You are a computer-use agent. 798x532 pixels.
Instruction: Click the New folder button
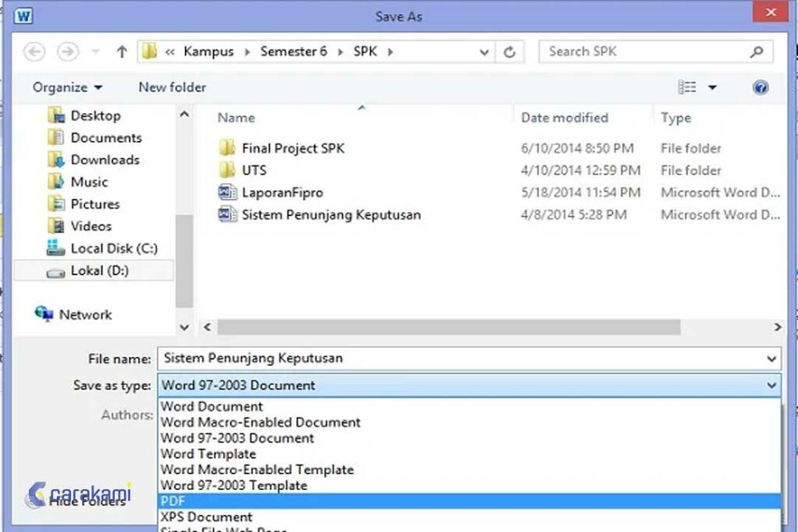pyautogui.click(x=171, y=87)
